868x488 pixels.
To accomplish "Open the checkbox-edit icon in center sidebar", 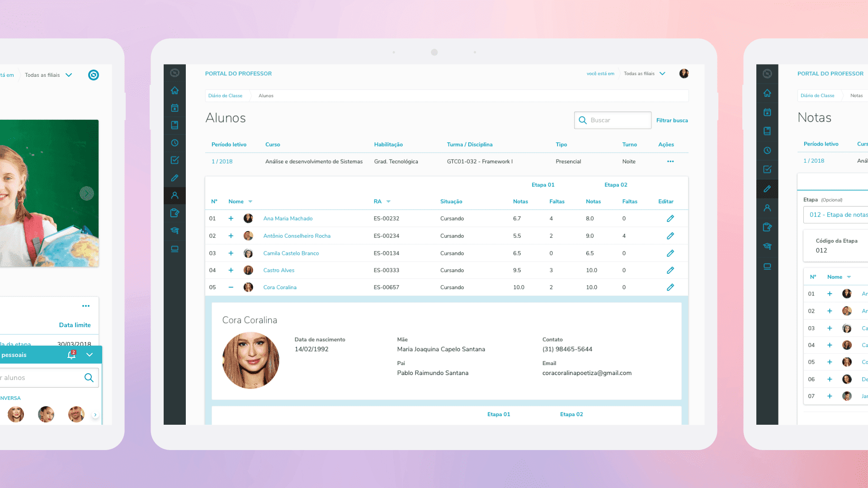I will [175, 160].
